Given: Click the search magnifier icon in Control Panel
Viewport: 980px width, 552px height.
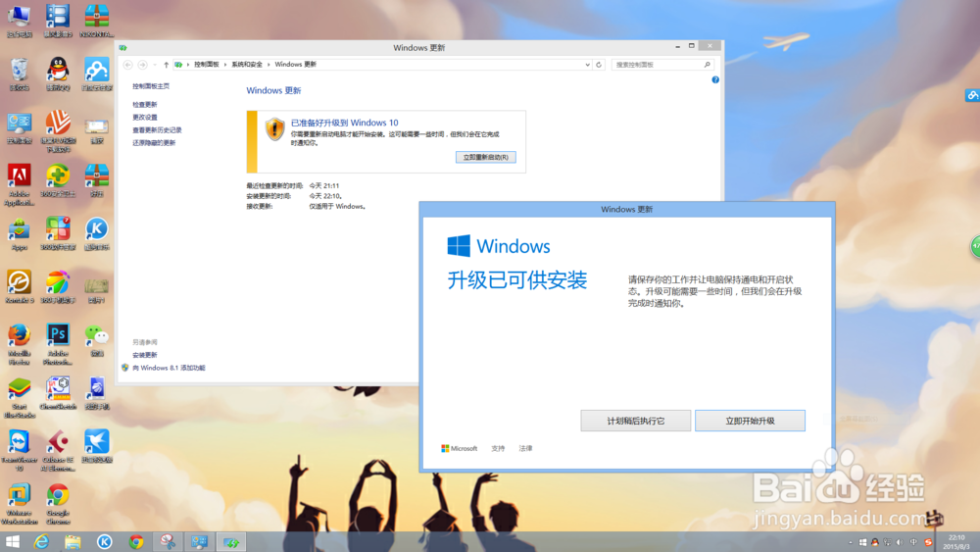Looking at the screenshot, I should pos(707,65).
